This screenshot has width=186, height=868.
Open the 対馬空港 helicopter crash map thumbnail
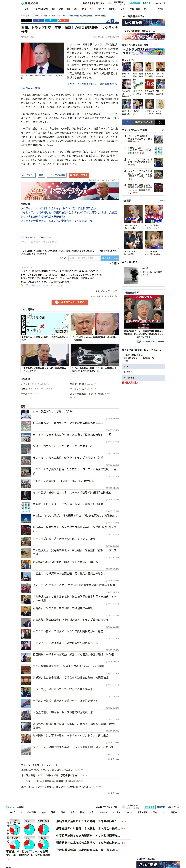[x=45, y=324]
